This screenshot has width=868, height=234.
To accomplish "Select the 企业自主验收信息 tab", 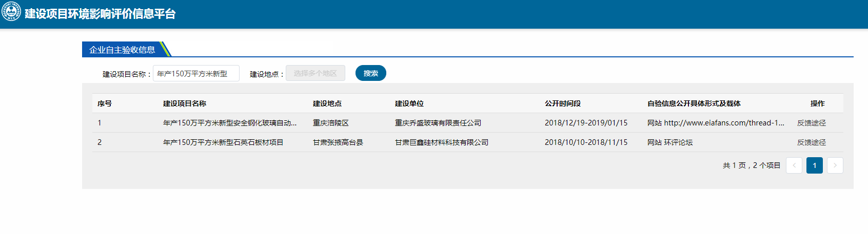I will pos(122,49).
